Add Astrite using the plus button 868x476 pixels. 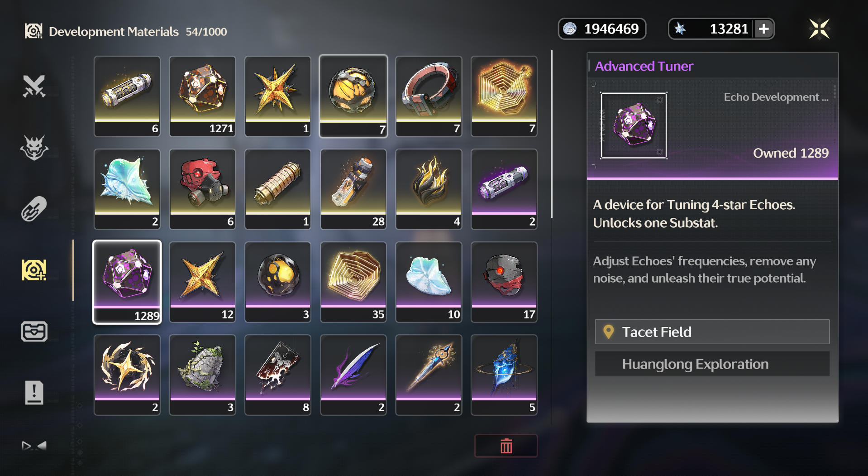(x=764, y=29)
